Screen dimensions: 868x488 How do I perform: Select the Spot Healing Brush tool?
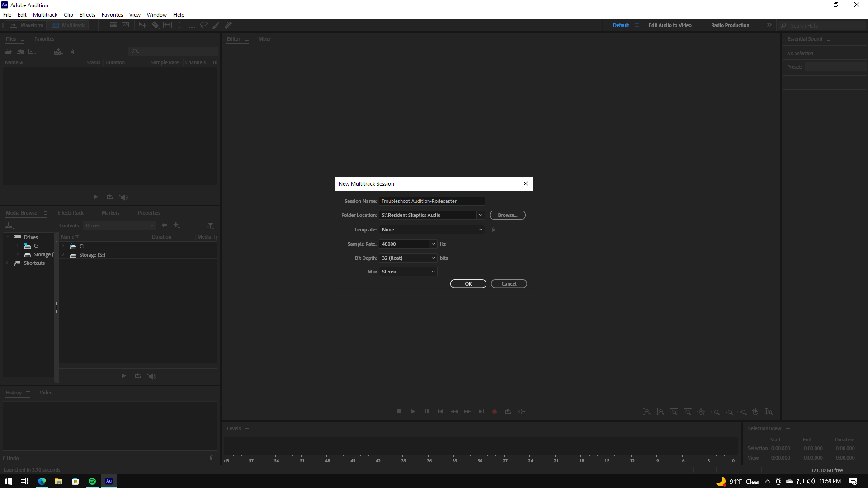pyautogui.click(x=228, y=25)
